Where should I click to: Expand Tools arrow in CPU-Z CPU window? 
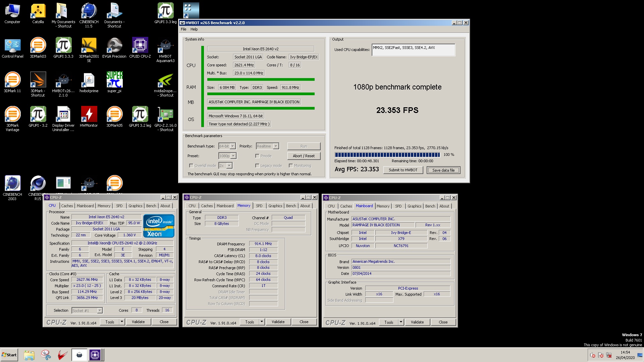tap(122, 322)
